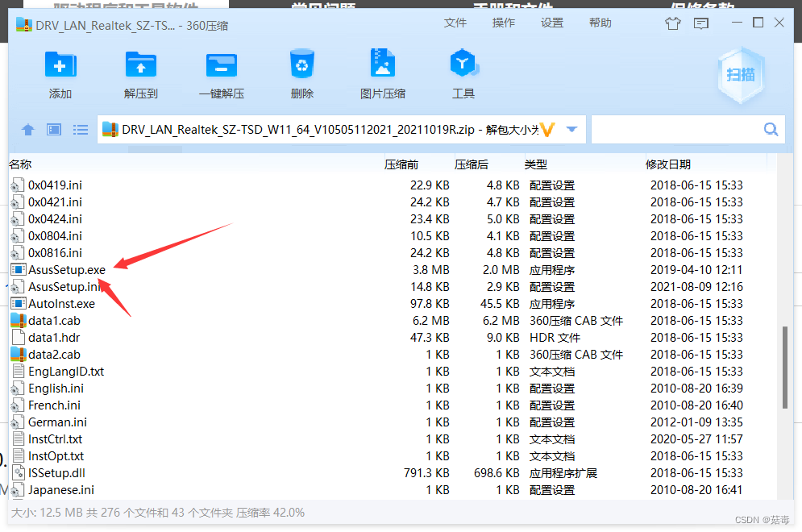This screenshot has height=532, width=802.
Task: Click the feedback message icon in title bar
Action: click(x=700, y=23)
